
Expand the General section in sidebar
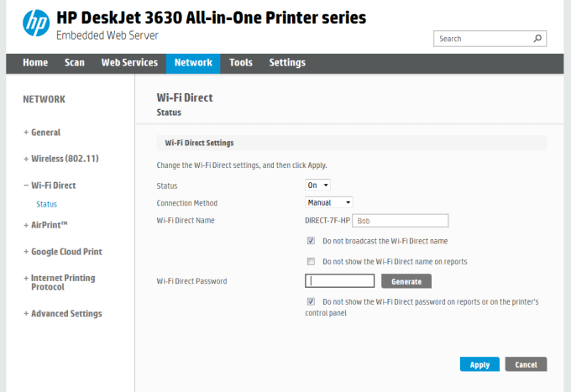42,133
